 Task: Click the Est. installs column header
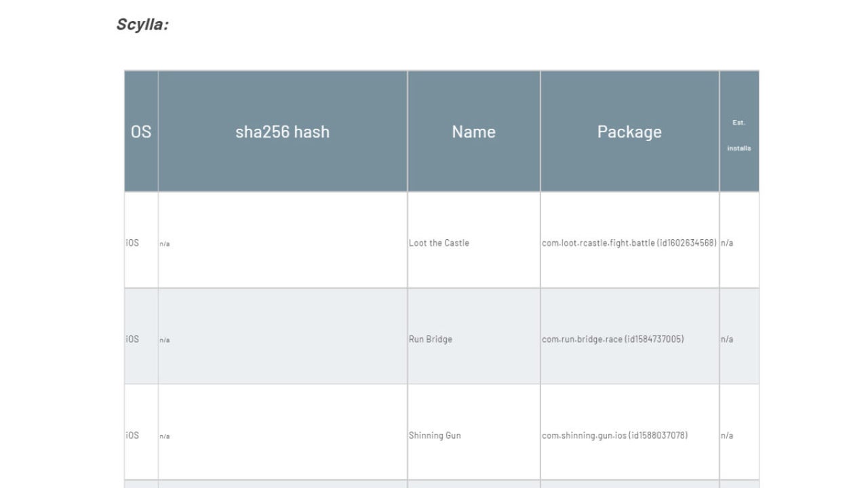(738, 135)
